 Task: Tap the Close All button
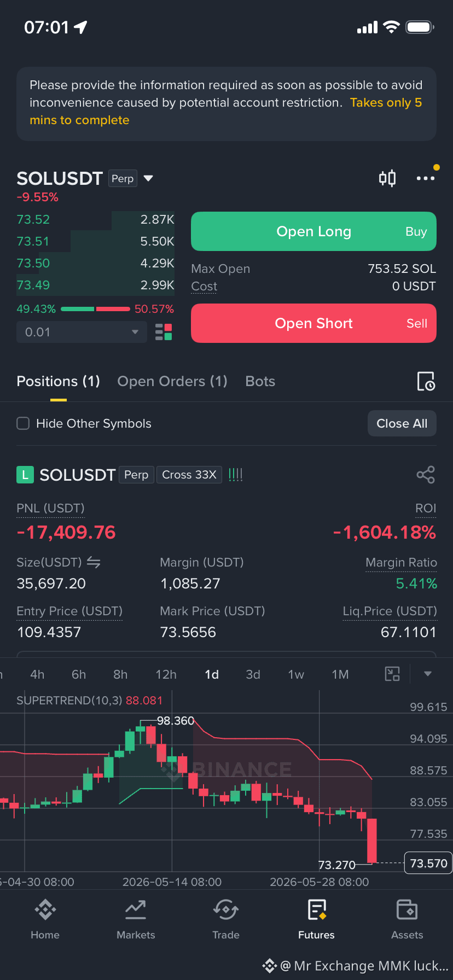tap(402, 423)
